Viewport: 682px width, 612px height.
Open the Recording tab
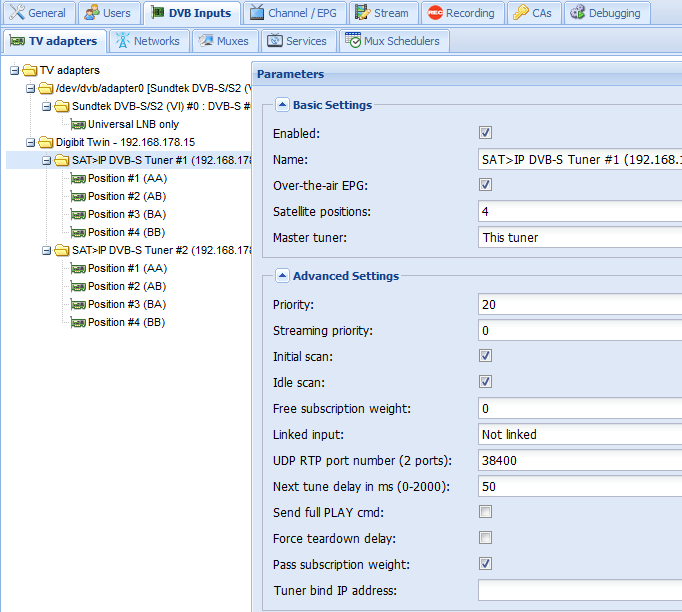[462, 13]
